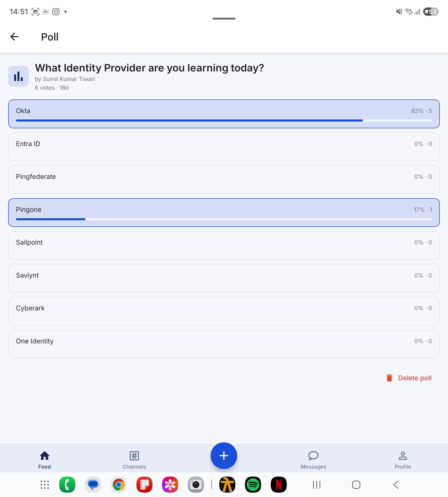The width and height of the screenshot is (448, 497).
Task: Open the Messages tab
Action: click(x=313, y=460)
